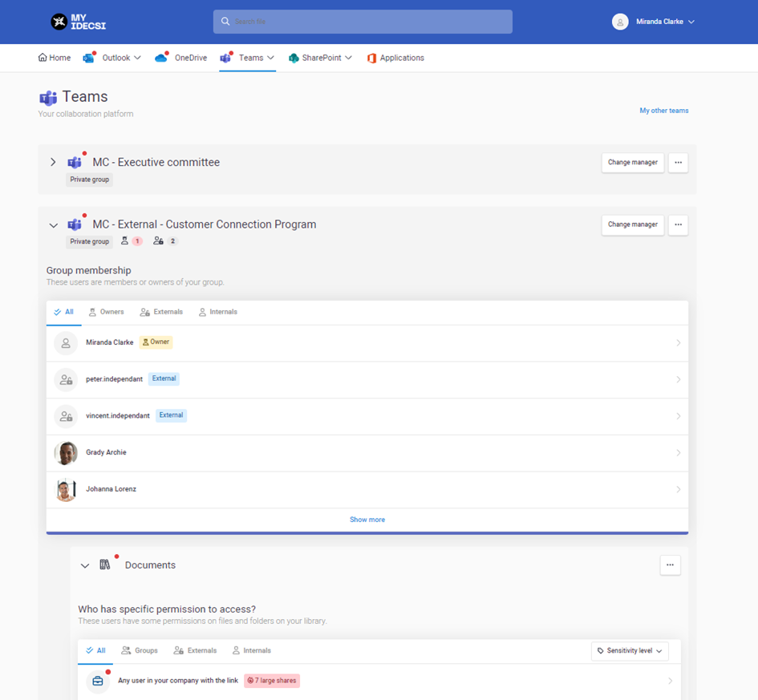The image size is (758, 700).
Task: Click Show more to reveal additional members
Action: tap(367, 519)
